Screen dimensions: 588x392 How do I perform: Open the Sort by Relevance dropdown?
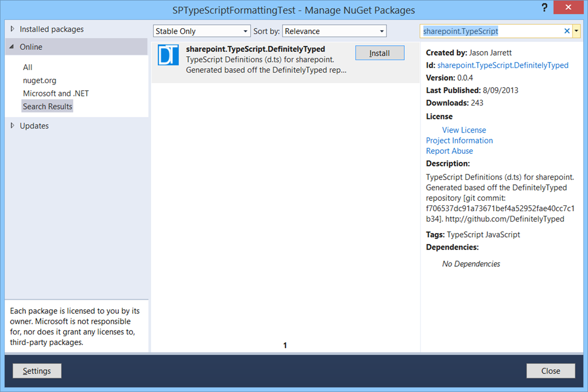[334, 31]
